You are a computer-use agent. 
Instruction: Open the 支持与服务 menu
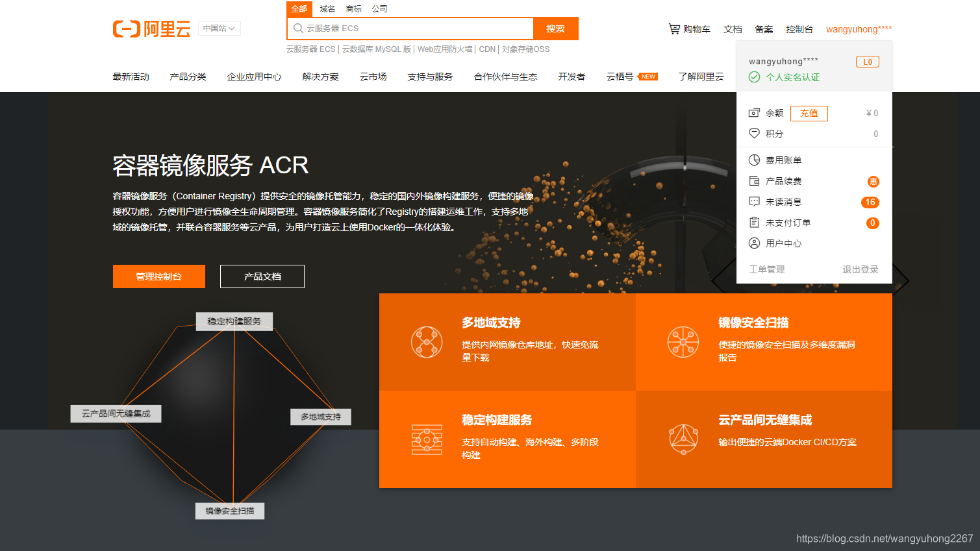430,77
